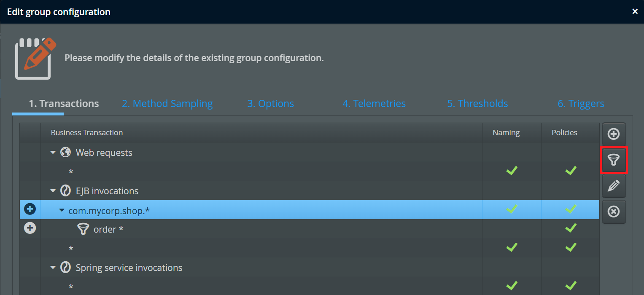The width and height of the screenshot is (644, 295).
Task: Switch to the Method Sampling tab
Action: pyautogui.click(x=167, y=104)
